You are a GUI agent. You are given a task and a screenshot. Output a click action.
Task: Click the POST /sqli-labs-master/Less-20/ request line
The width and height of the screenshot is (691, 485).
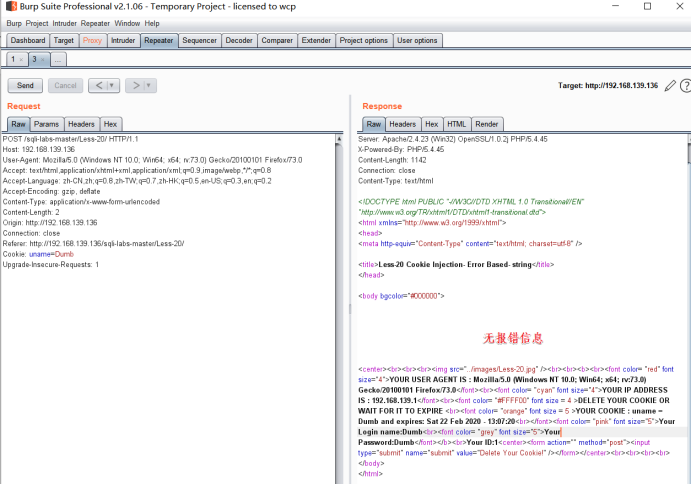point(71,139)
